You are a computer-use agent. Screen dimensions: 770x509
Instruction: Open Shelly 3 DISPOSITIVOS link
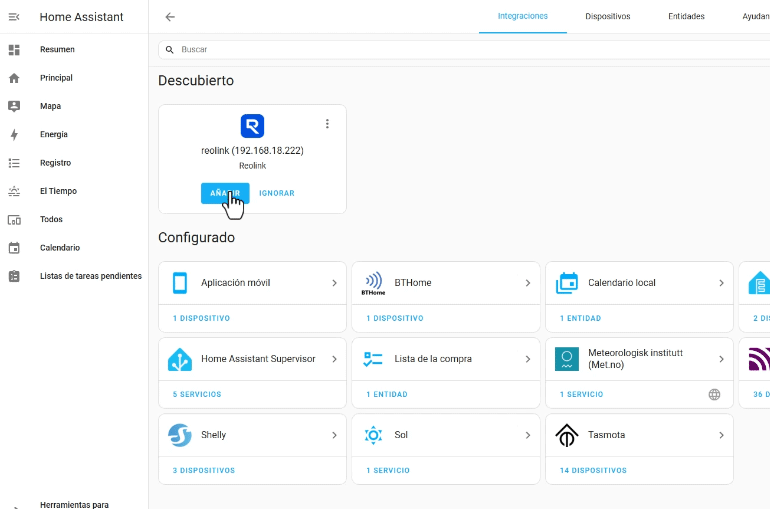(204, 471)
